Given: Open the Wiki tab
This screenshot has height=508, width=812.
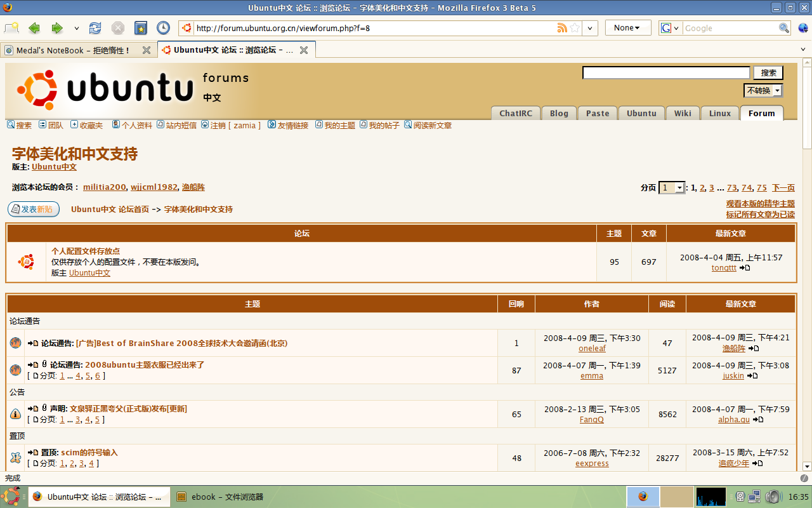Looking at the screenshot, I should 683,113.
